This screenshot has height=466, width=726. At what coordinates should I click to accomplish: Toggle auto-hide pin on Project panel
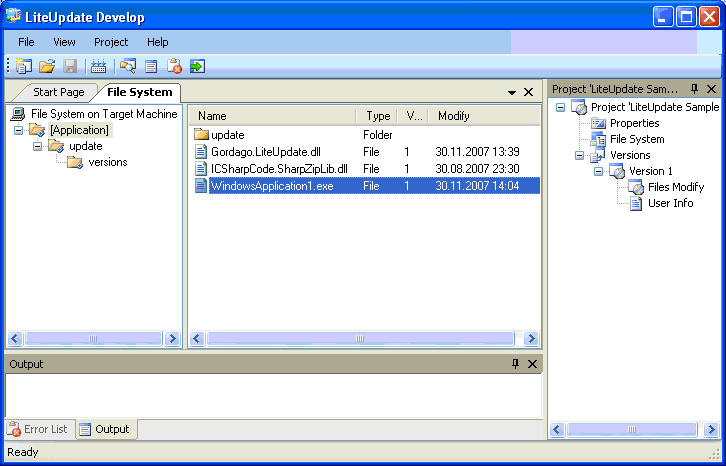click(x=695, y=89)
